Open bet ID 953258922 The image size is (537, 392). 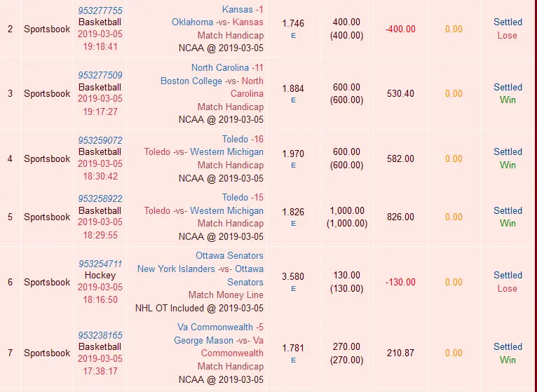(x=100, y=198)
